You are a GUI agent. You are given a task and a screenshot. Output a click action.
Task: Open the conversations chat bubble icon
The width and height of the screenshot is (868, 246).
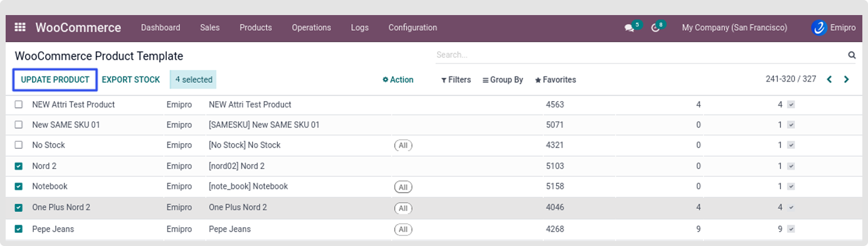pos(629,28)
